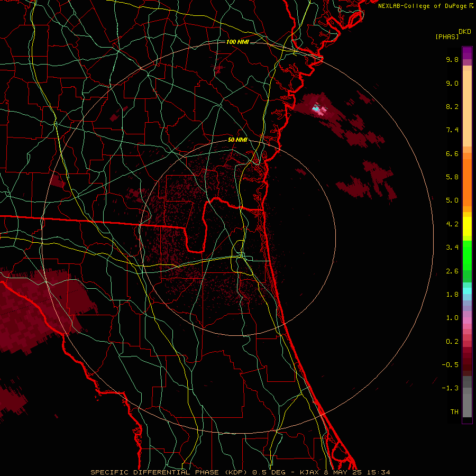Select the 0.2 legend value
Viewport: 476px width, 476px height.
click(x=452, y=342)
